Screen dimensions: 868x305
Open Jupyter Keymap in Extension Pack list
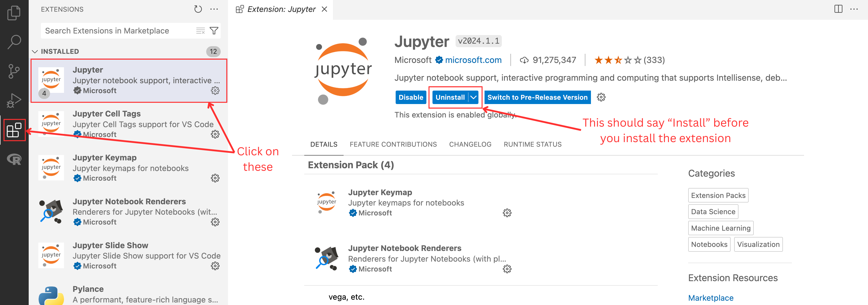click(x=413, y=203)
